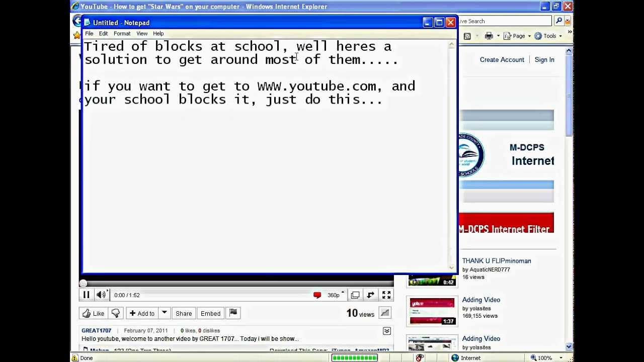644x362 pixels.
Task: Click the IE Favorites star icon
Action: click(x=76, y=35)
